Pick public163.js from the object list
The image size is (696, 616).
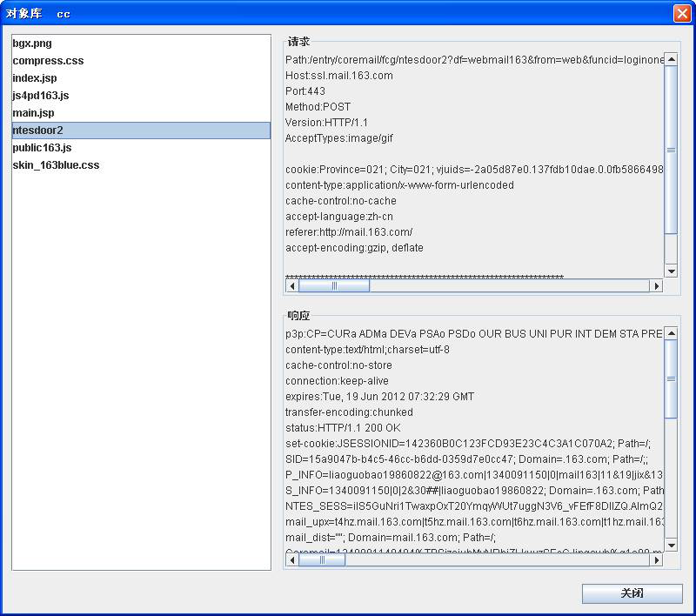coord(42,148)
